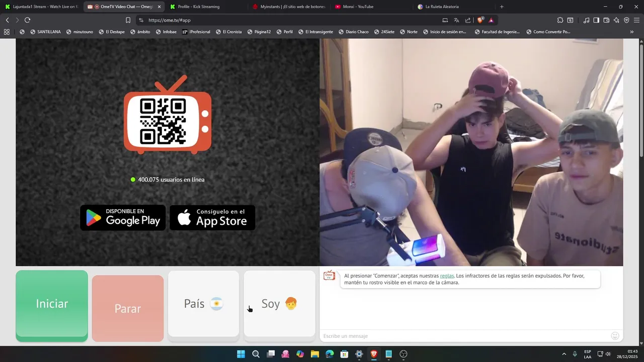Click the Brave Shields lion icon

(x=480, y=20)
